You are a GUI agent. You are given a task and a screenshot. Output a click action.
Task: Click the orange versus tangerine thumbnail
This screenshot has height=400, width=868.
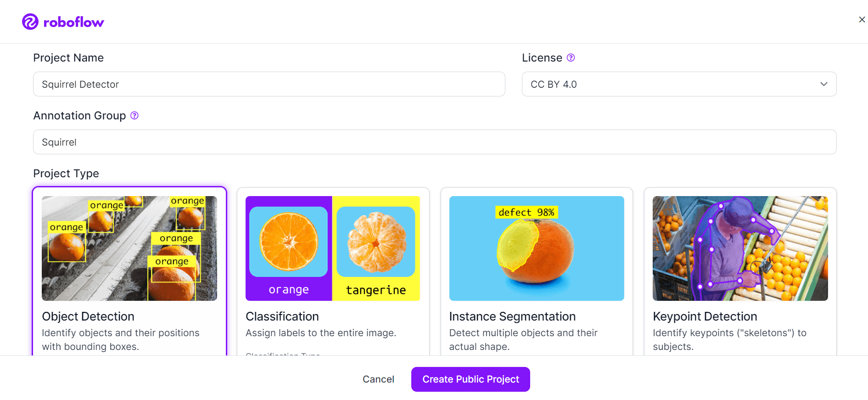coord(333,248)
